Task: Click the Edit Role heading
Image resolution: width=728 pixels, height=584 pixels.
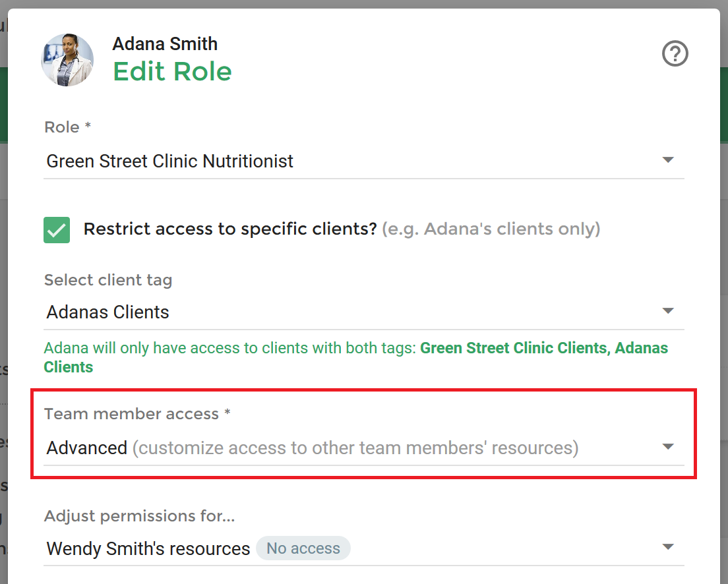Action: pos(172,71)
